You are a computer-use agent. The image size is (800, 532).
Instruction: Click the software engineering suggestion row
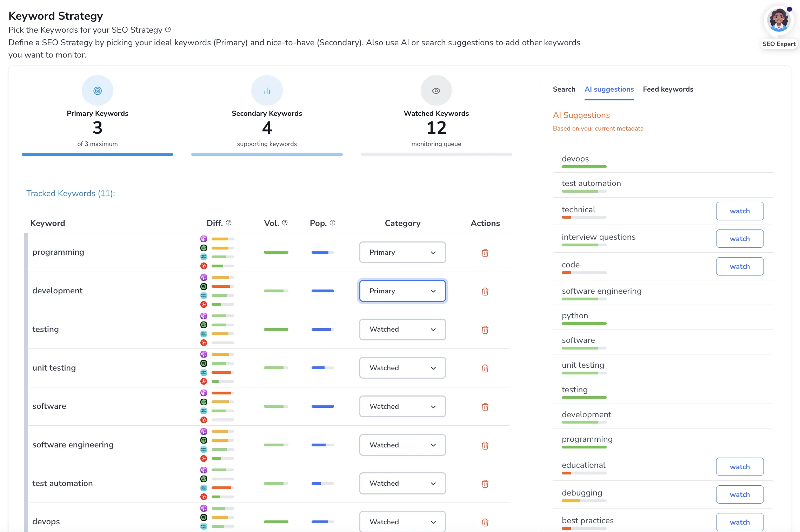click(x=663, y=293)
